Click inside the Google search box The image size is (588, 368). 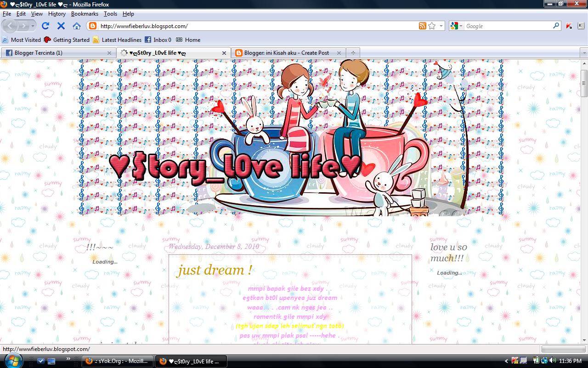[508, 26]
